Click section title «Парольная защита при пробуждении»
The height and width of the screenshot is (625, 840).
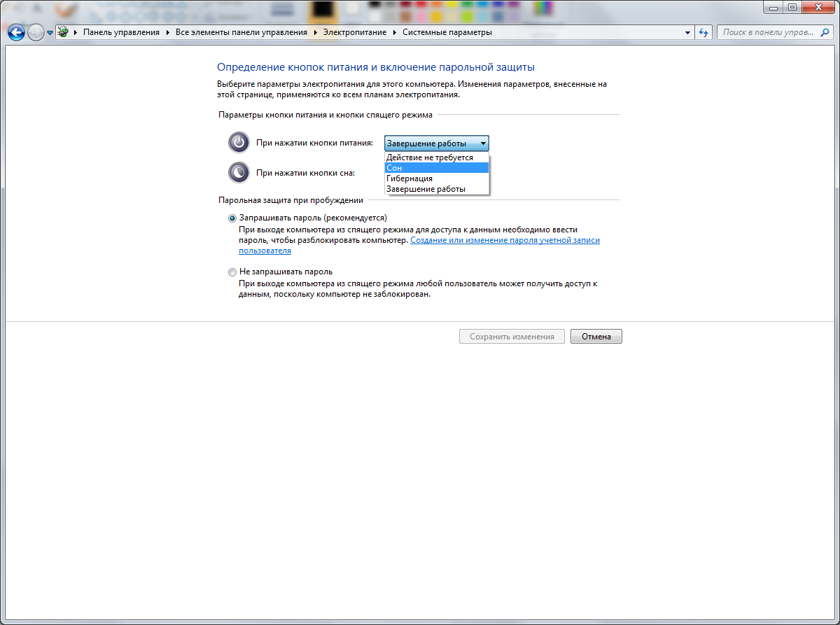[x=291, y=200]
